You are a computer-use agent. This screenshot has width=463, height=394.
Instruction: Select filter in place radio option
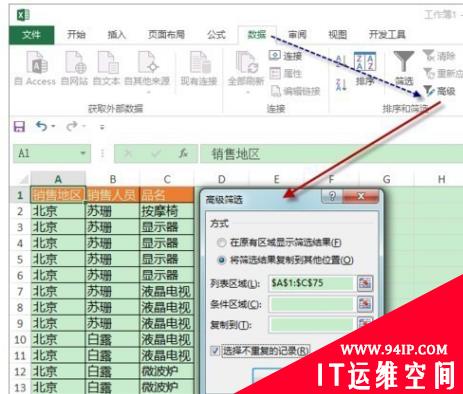point(221,243)
